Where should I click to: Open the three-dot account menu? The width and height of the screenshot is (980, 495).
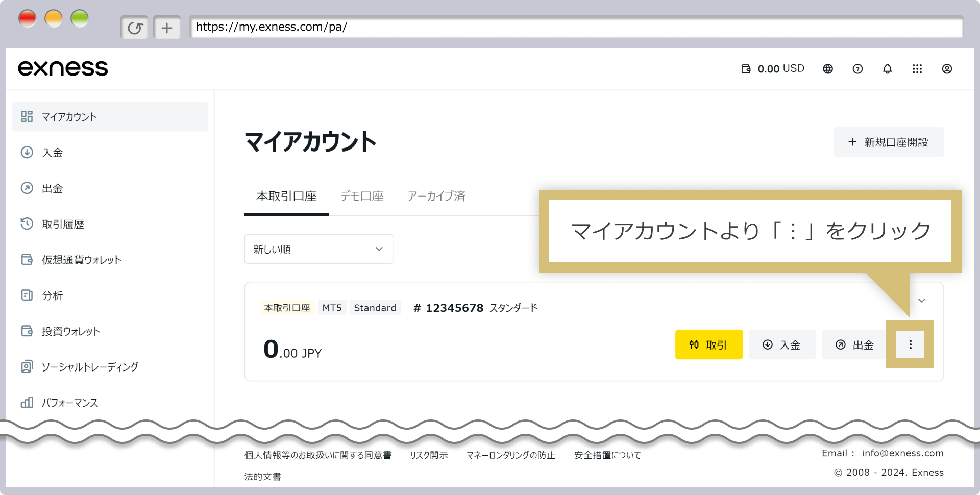[910, 344]
